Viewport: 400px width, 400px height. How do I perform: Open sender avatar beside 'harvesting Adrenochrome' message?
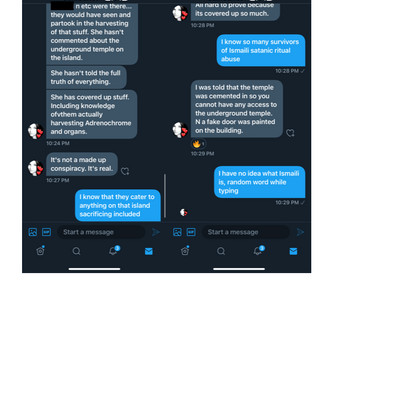35,131
